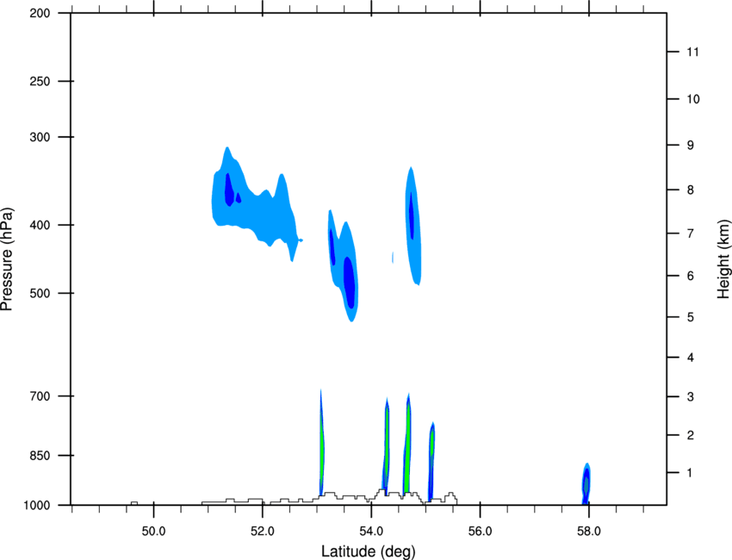Click the 54.0 latitude tick label
This screenshot has height=560, width=732.
371,532
